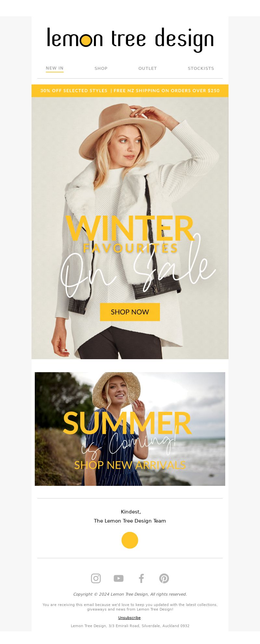Open the Summer is Coming banner image
The height and width of the screenshot is (644, 260).
(x=130, y=429)
